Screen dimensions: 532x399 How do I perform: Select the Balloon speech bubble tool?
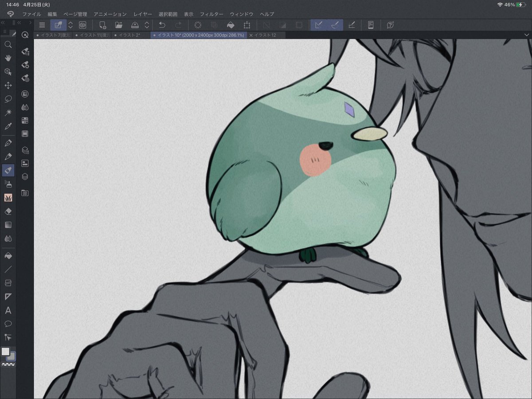tap(8, 324)
